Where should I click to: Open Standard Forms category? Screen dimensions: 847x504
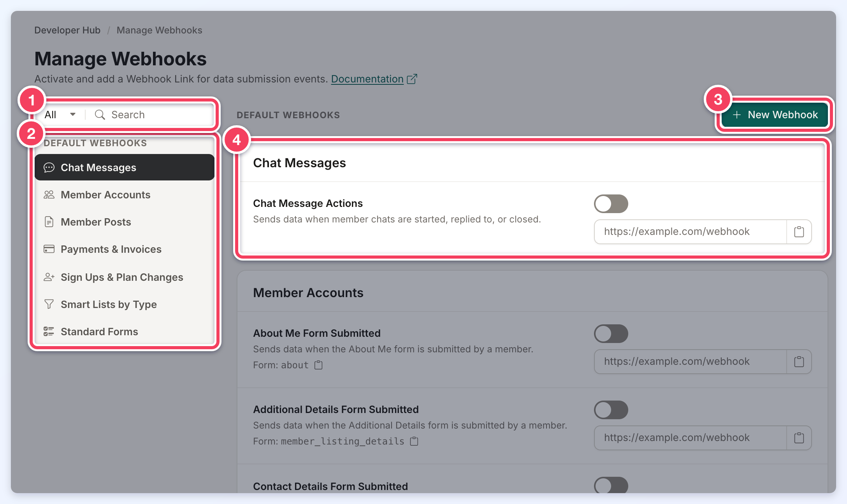125,331
